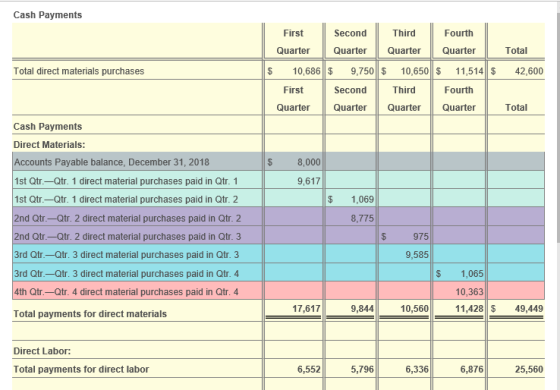
Task: Click the 49,449 grand total cell
Action: (516, 309)
